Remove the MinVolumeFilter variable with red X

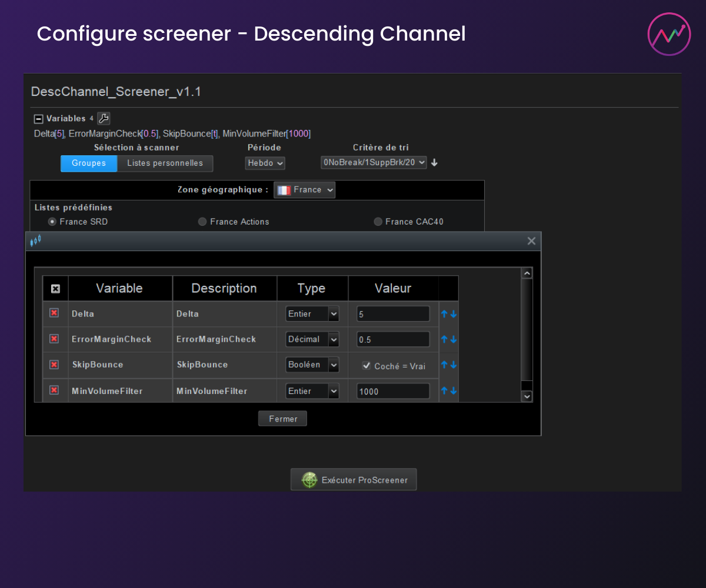[54, 390]
